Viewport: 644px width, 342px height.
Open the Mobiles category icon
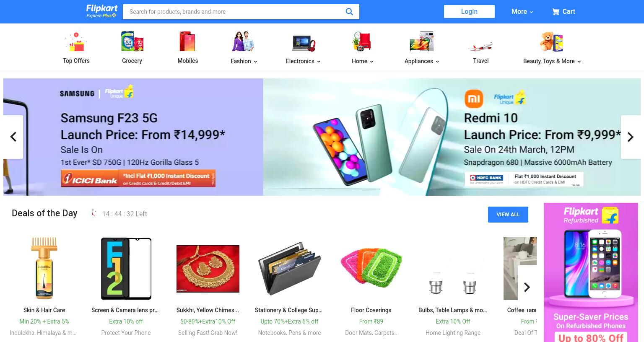(187, 41)
